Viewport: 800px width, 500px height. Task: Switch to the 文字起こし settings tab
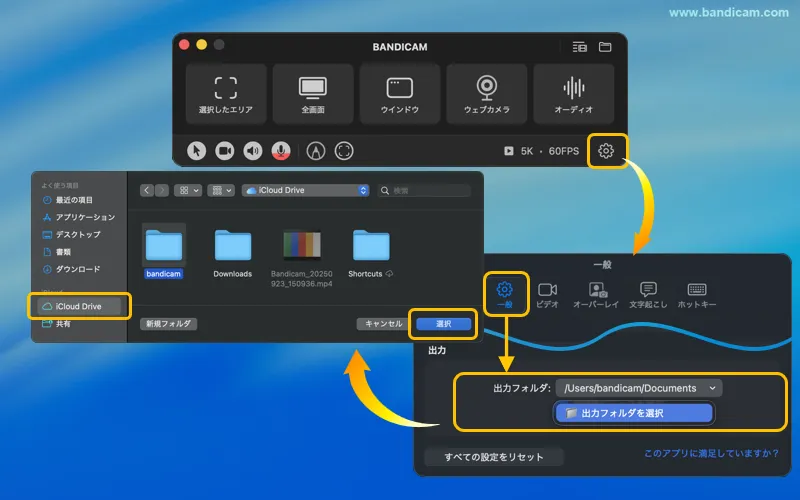coord(648,295)
